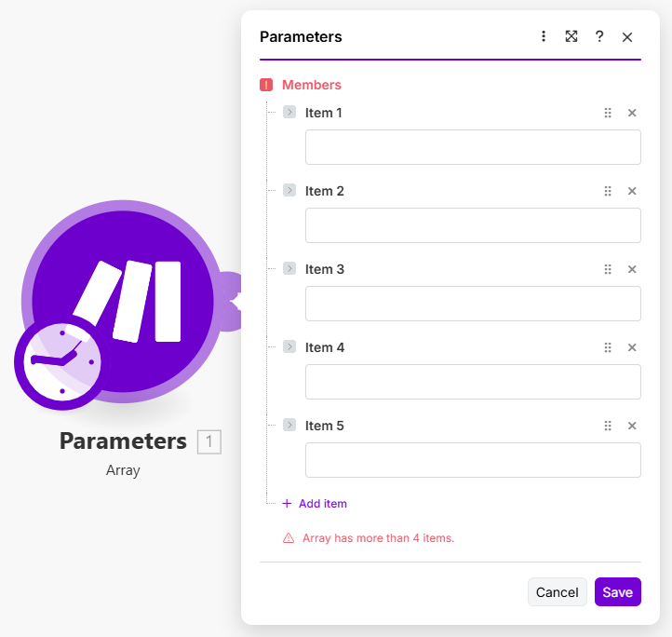Close the Parameters dialog
The width and height of the screenshot is (672, 637).
click(x=627, y=36)
